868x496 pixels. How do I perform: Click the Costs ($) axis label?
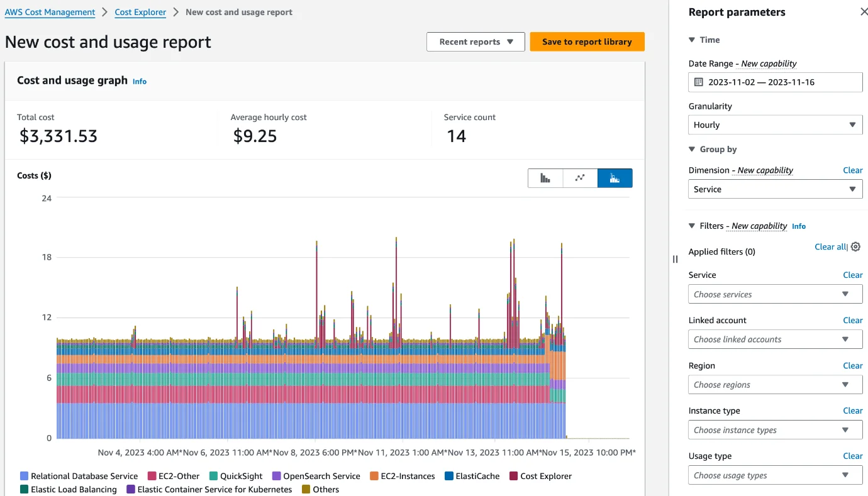pos(35,176)
